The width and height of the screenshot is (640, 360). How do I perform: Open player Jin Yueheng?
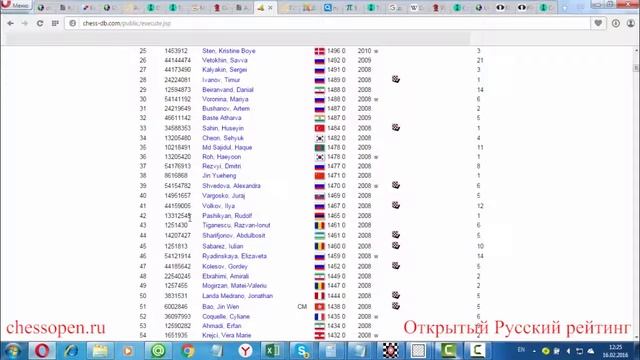tap(219, 176)
